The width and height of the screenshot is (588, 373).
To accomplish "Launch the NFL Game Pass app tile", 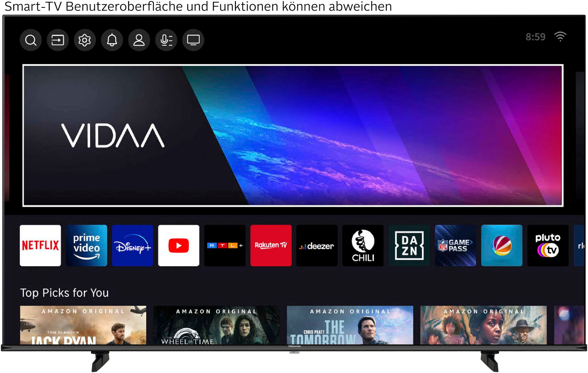I will [455, 245].
